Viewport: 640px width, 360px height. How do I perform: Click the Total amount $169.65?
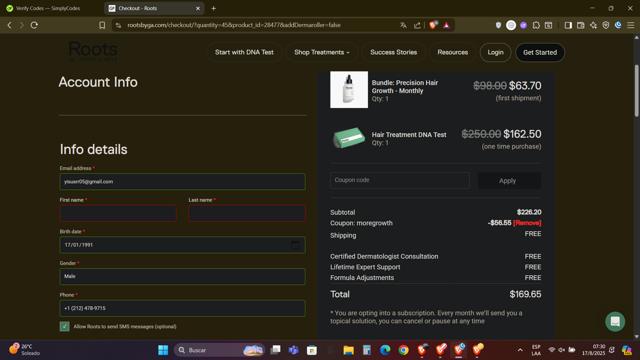(525, 294)
